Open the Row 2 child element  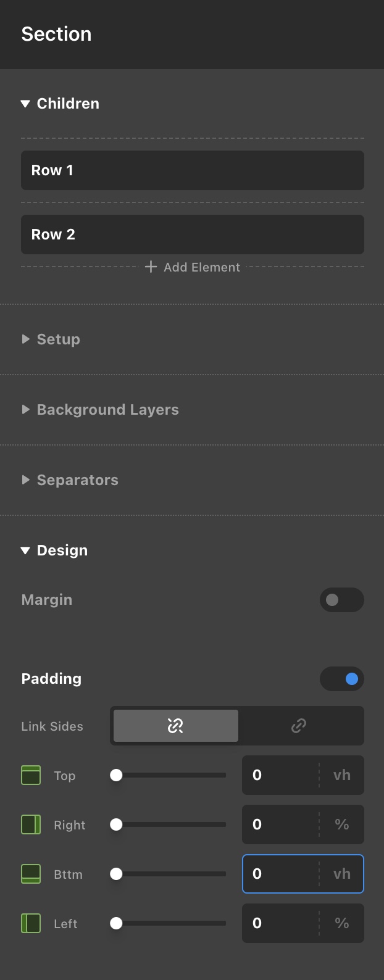click(192, 235)
